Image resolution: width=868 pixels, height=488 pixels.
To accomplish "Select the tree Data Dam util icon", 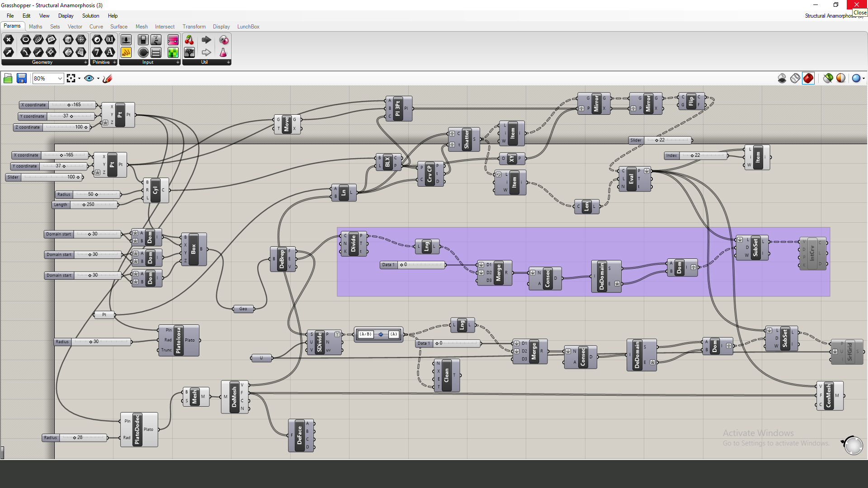I will pyautogui.click(x=189, y=52).
